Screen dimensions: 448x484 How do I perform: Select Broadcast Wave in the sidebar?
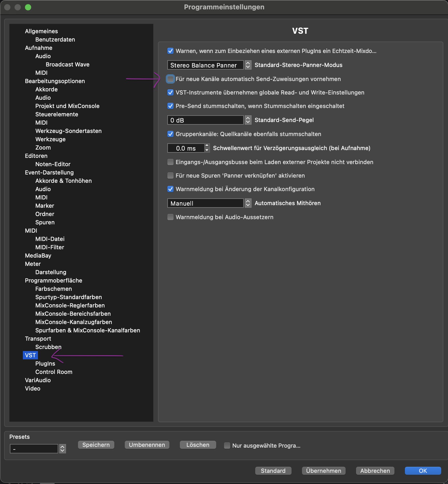click(68, 64)
